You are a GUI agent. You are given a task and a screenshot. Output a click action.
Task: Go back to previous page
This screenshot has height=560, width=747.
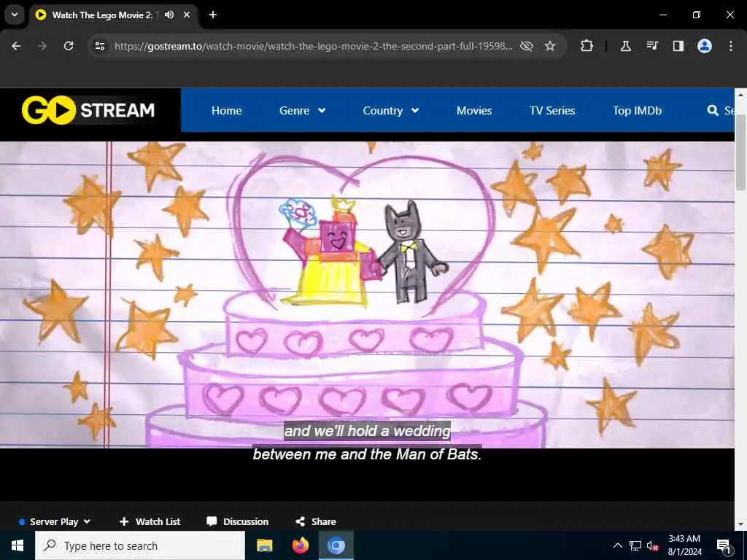click(x=16, y=46)
